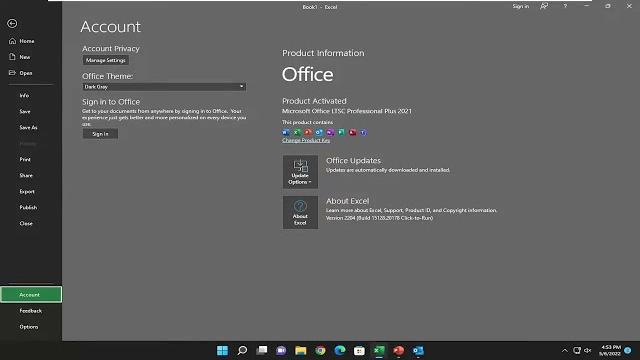Open taskbar Search
Screen dimensions: 640x360
pos(242,351)
